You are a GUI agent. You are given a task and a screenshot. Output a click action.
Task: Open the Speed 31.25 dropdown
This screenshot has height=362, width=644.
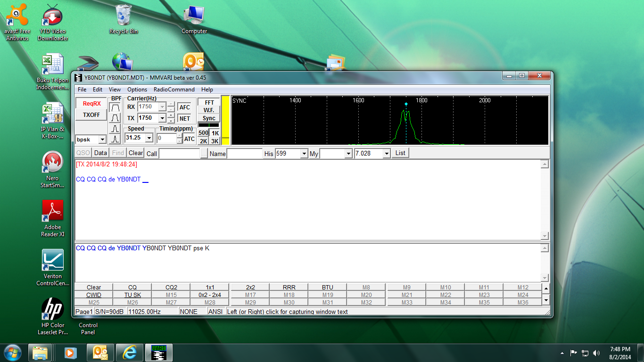tap(149, 138)
